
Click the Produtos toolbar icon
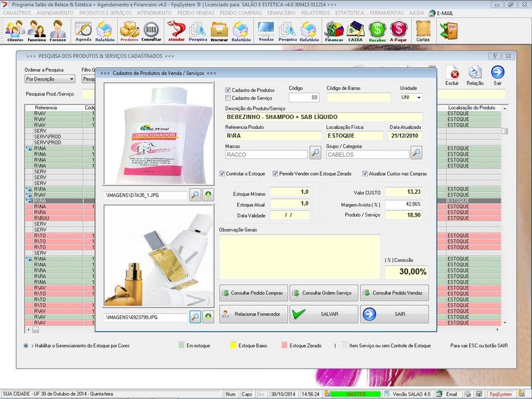click(129, 31)
